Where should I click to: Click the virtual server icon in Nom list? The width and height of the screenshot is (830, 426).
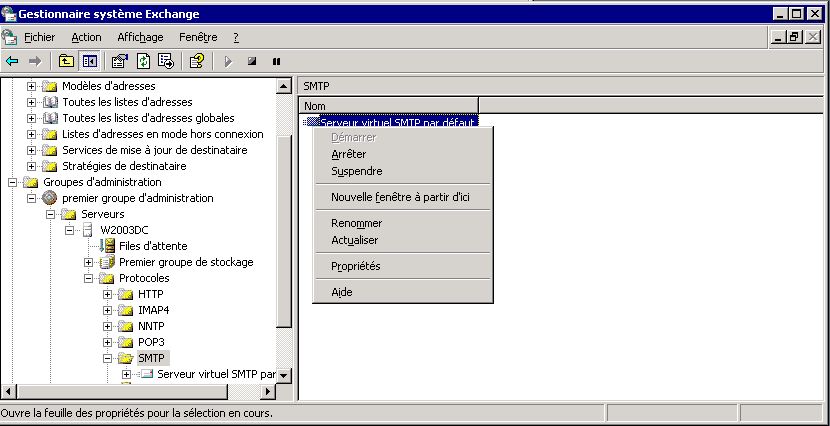[312, 122]
